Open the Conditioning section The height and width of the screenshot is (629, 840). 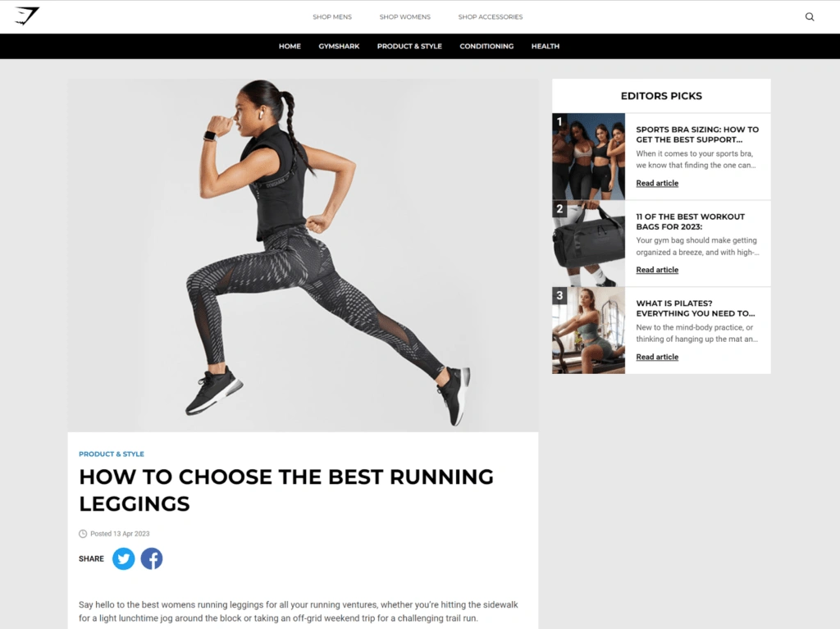tap(486, 46)
